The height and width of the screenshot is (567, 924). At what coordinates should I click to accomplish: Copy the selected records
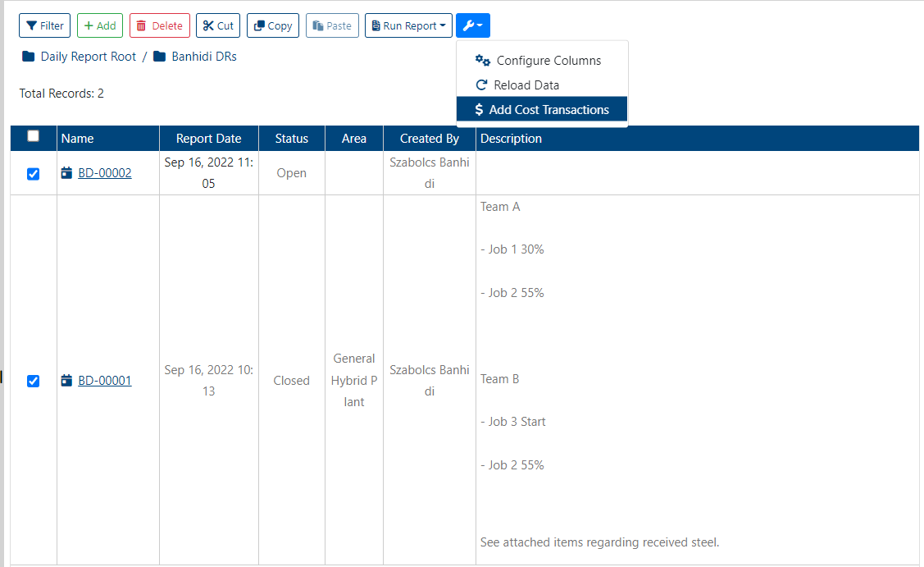coord(273,25)
